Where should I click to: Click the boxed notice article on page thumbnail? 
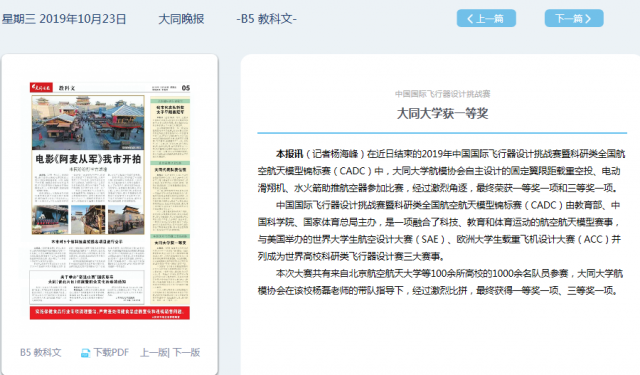click(x=87, y=287)
